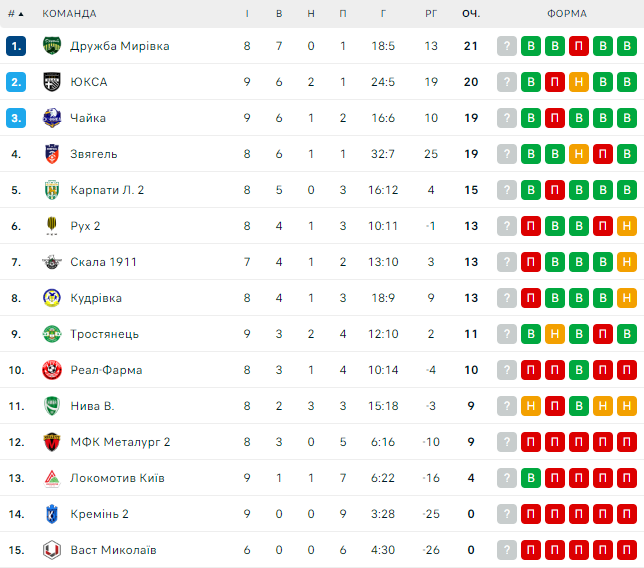Image resolution: width=644 pixels, height=568 pixels.
Task: Sort by the КОМАНДА column header
Action: (x=70, y=14)
